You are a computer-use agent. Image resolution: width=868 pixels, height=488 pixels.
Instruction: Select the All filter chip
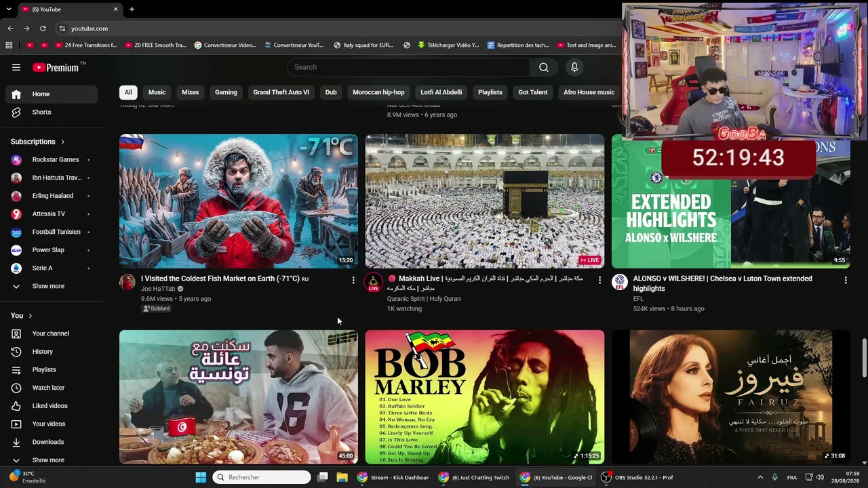tap(128, 92)
